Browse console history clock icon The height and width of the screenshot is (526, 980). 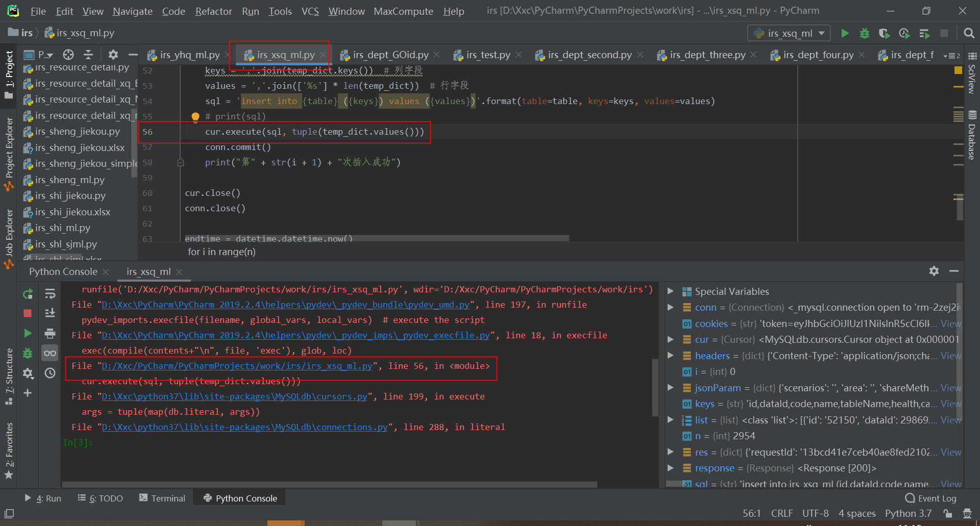[50, 373]
